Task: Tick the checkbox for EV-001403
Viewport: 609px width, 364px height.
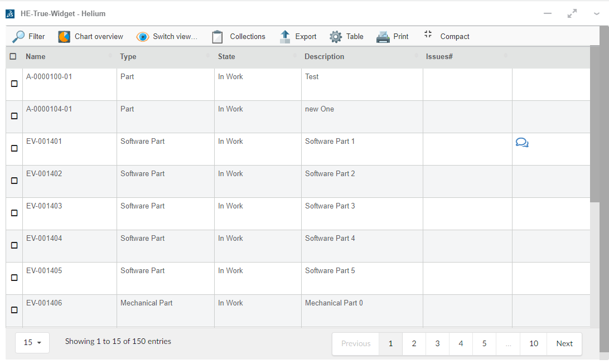Action: 14,213
